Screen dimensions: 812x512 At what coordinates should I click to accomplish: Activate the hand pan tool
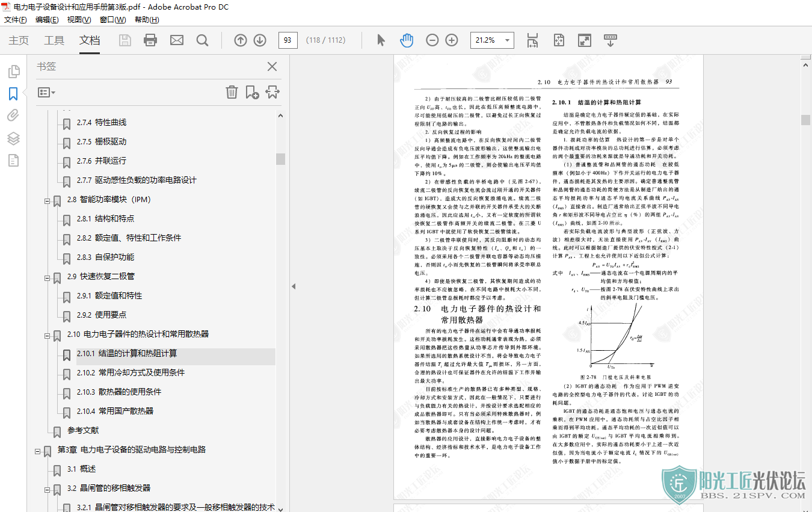point(407,40)
